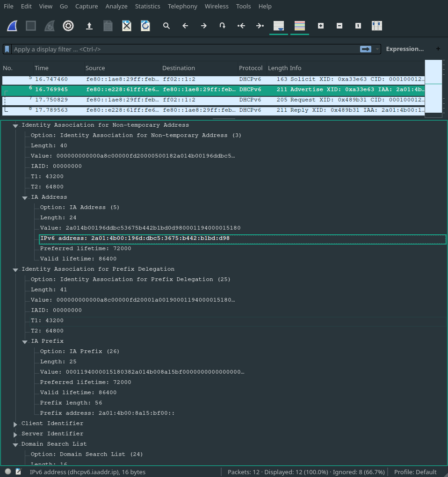This screenshot has height=477, width=448.
Task: Restart the current capture
Action: [x=50, y=26]
